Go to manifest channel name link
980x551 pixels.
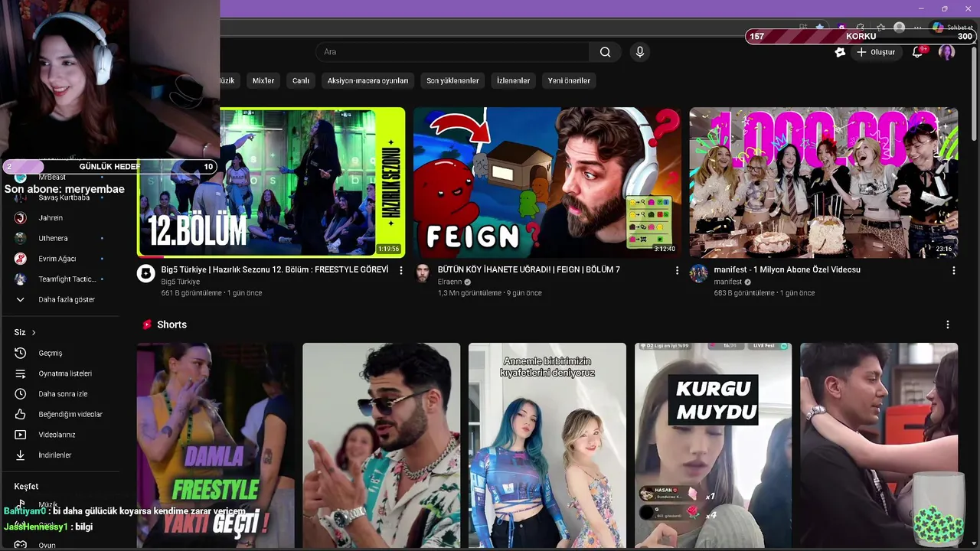[x=728, y=282]
